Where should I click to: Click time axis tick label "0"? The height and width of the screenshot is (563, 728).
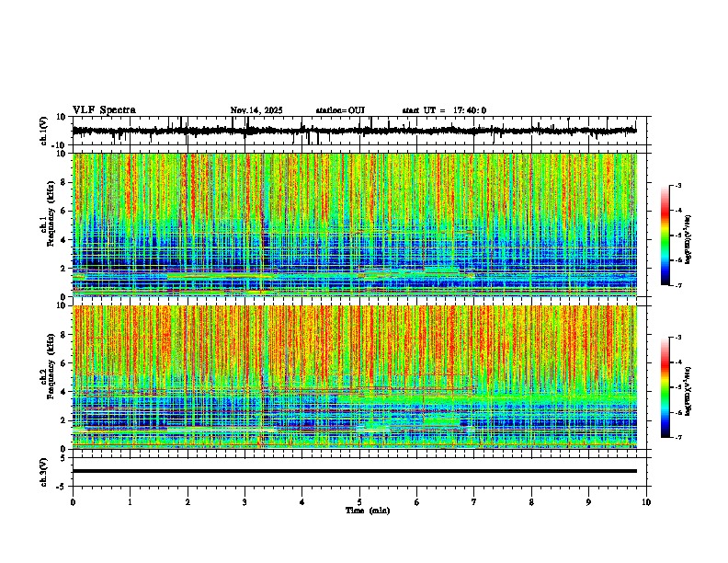[73, 502]
